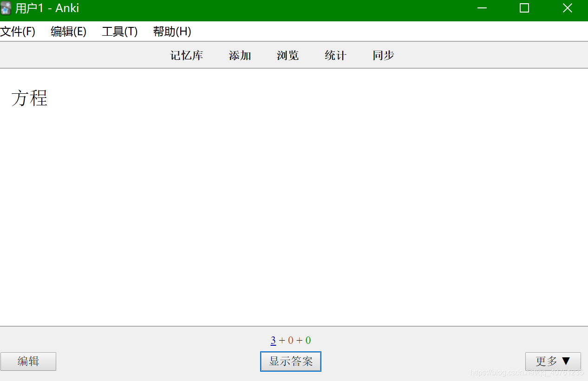Open the 添加 add-card screen
The height and width of the screenshot is (381, 588).
[240, 55]
